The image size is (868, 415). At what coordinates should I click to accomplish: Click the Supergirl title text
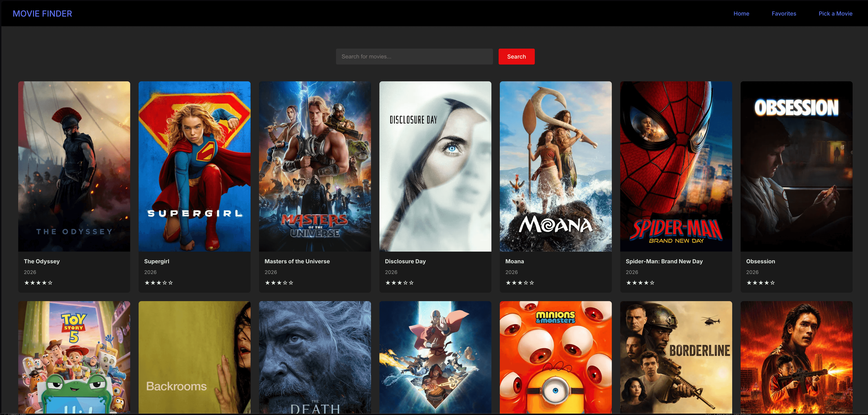pos(157,261)
